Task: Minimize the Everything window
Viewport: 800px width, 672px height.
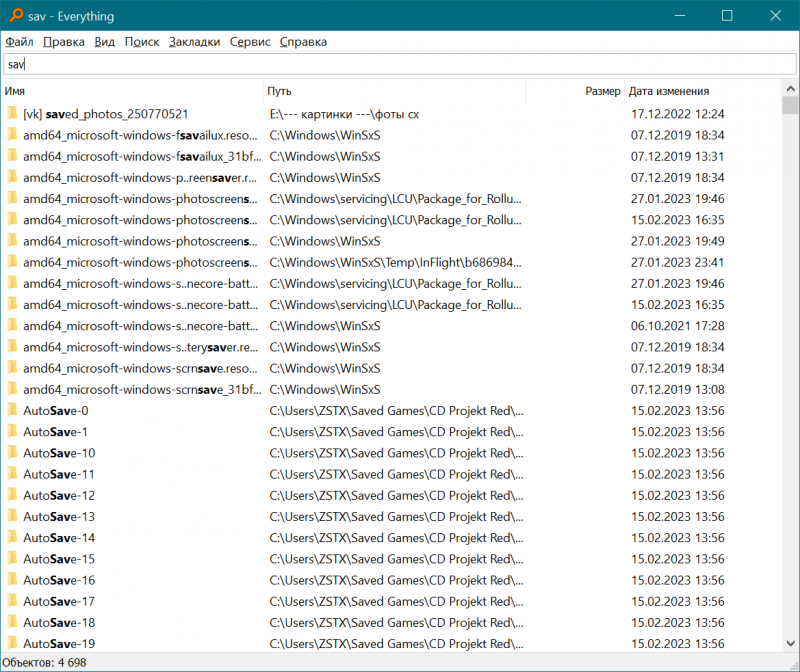Action: [680, 15]
